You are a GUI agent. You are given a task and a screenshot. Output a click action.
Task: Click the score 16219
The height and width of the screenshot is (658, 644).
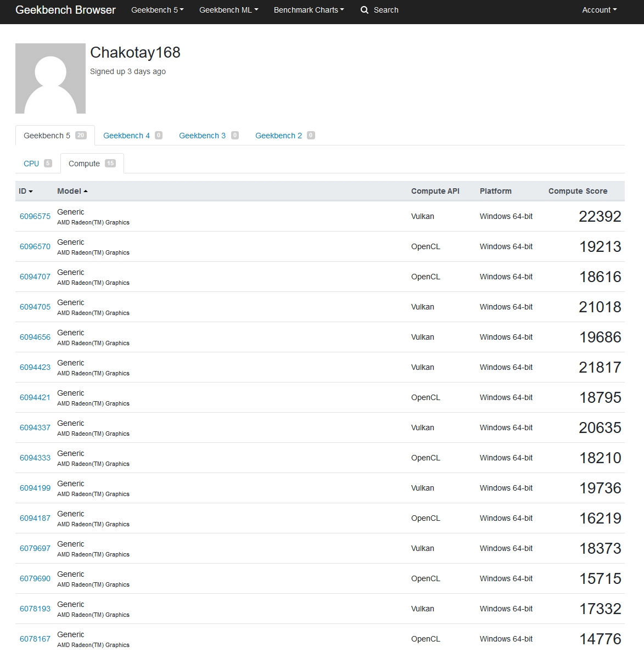click(x=600, y=519)
